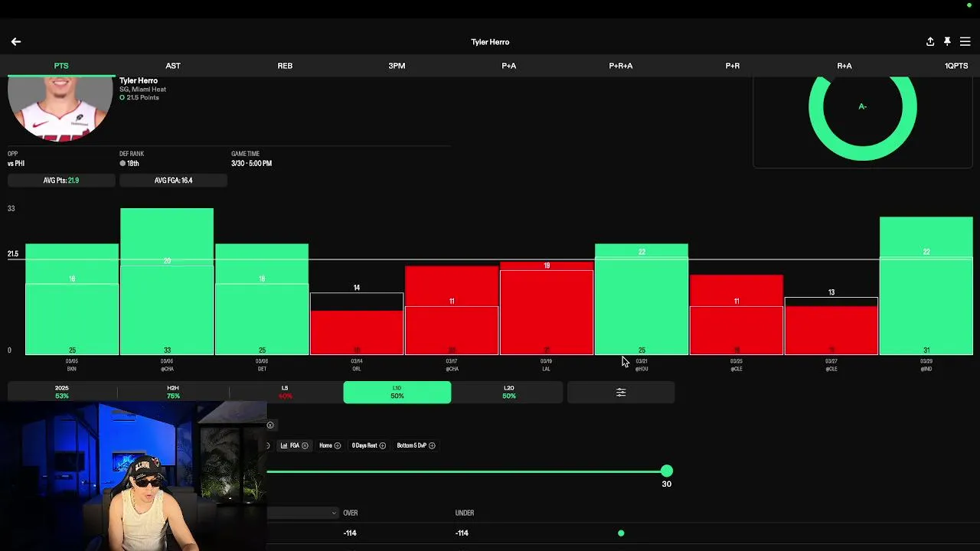Click the games slider handle at 30
980x551 pixels.
pyautogui.click(x=667, y=471)
